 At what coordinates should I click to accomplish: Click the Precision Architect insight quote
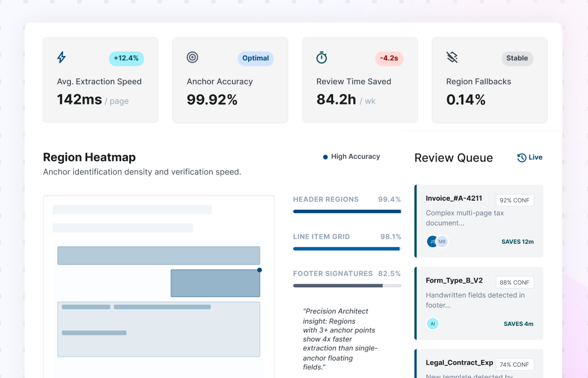pos(340,339)
